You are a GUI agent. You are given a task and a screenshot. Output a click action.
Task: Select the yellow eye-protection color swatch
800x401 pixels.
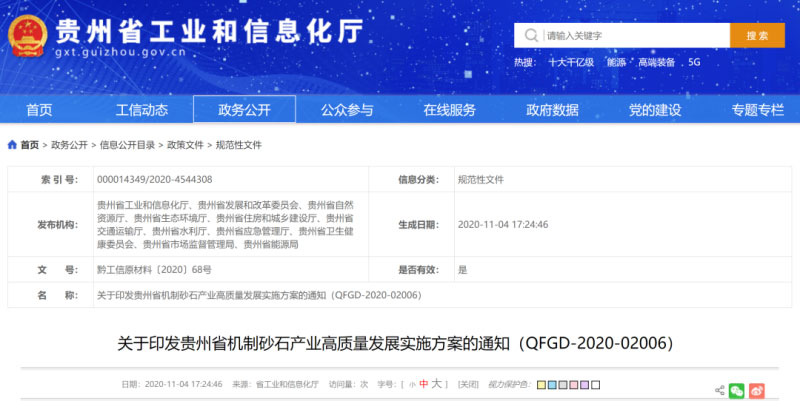coord(541,384)
